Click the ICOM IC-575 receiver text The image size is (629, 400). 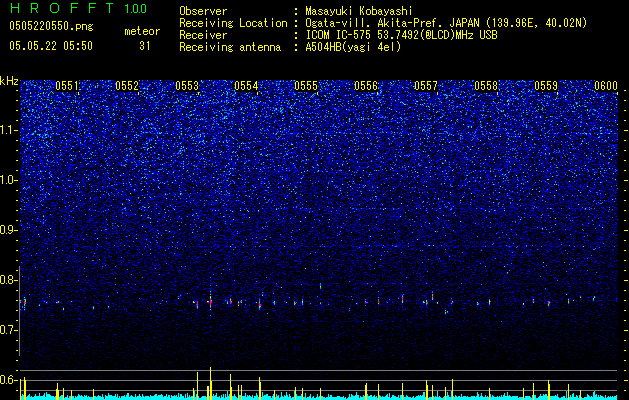(x=402, y=35)
